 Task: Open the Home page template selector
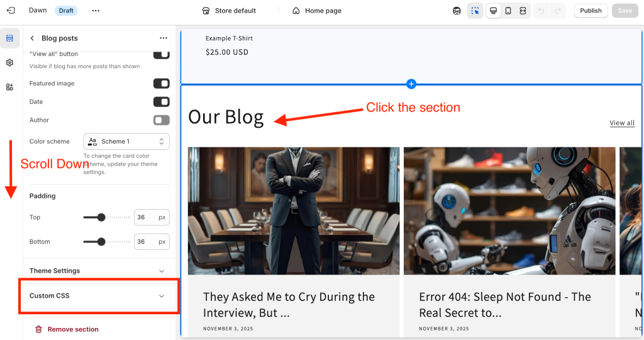pos(317,11)
